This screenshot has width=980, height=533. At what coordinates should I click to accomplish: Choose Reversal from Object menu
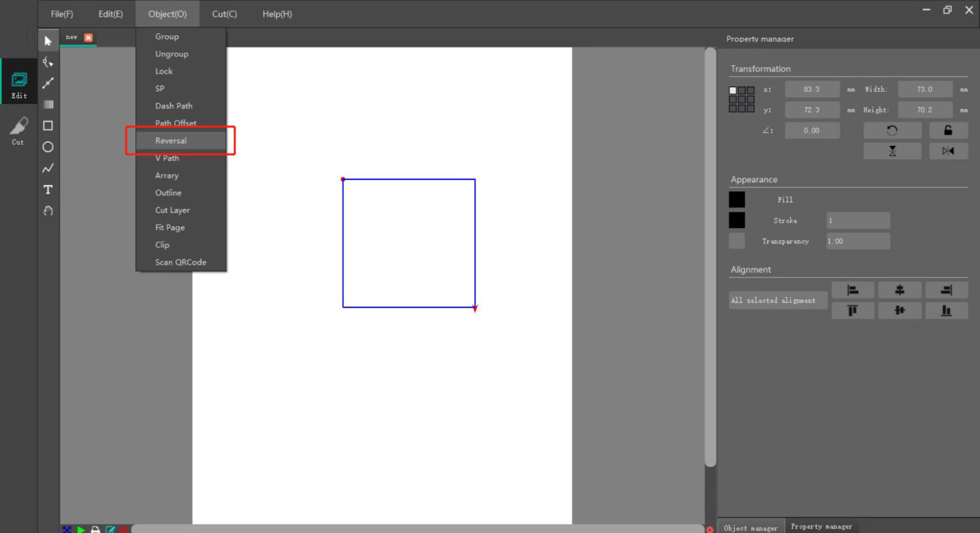click(x=171, y=140)
